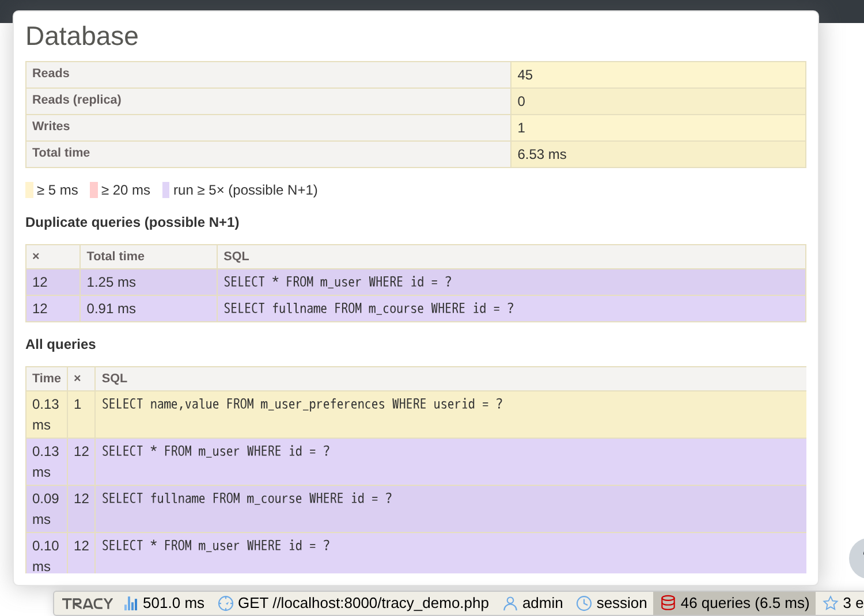Click m_course query in the 0.91 ms row
Image resolution: width=864 pixels, height=616 pixels.
click(x=369, y=309)
